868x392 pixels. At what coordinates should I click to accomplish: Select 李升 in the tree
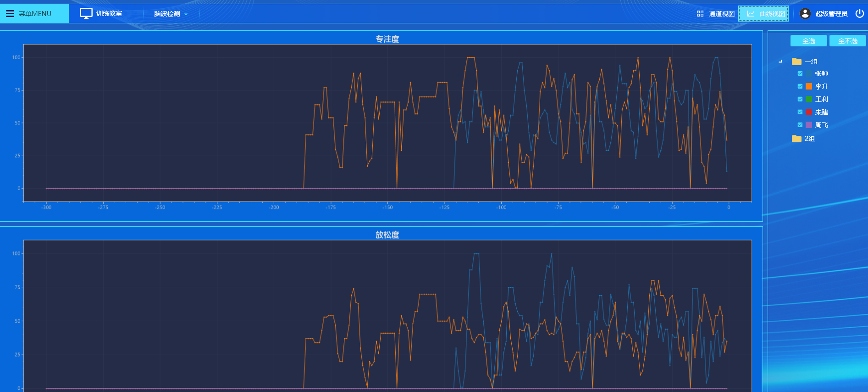click(x=821, y=86)
